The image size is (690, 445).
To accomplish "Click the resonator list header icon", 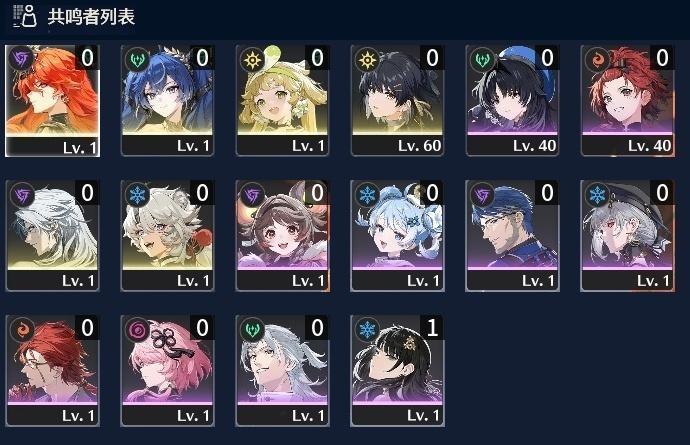I will coord(25,16).
